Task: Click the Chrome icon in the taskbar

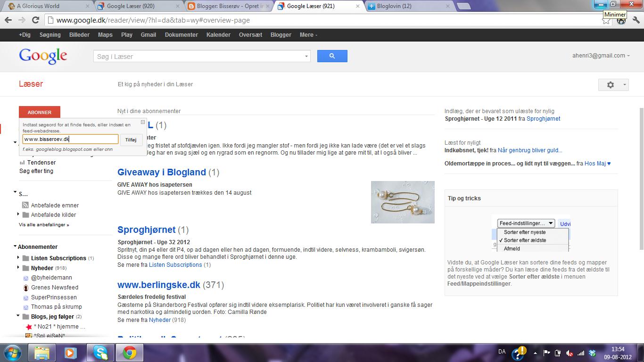Action: click(x=130, y=353)
